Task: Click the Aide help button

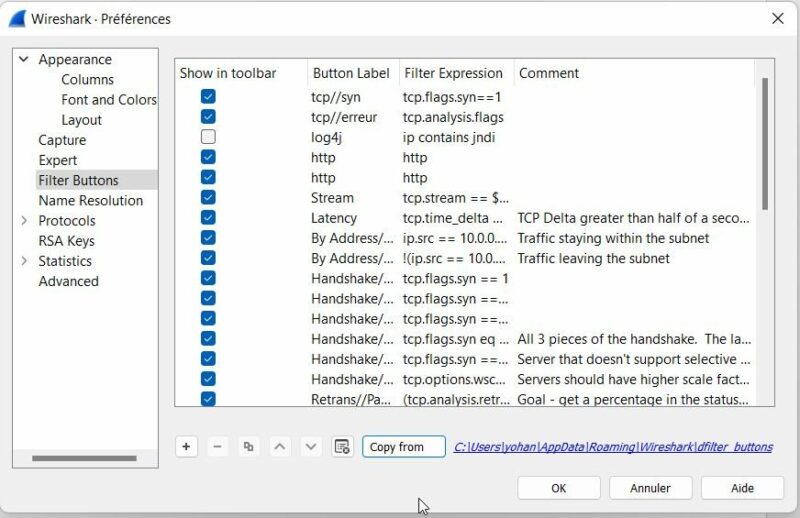Action: 742,488
